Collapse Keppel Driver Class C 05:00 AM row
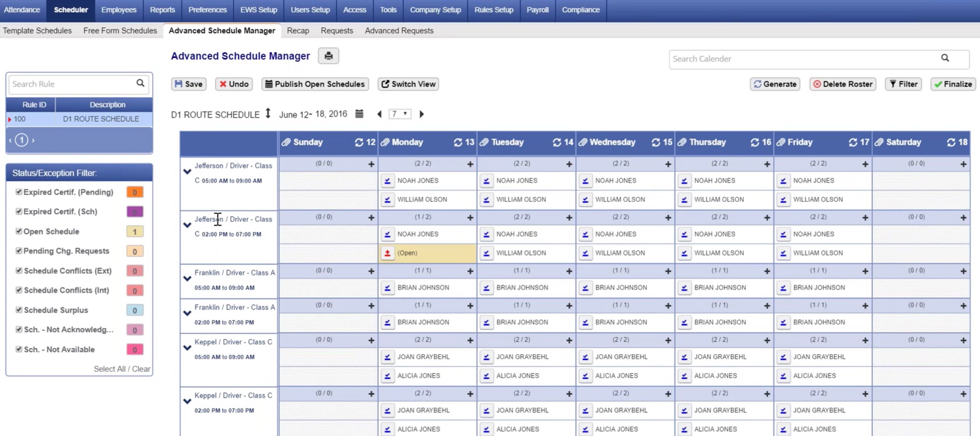Viewport: 980px width, 436px height. pos(187,348)
